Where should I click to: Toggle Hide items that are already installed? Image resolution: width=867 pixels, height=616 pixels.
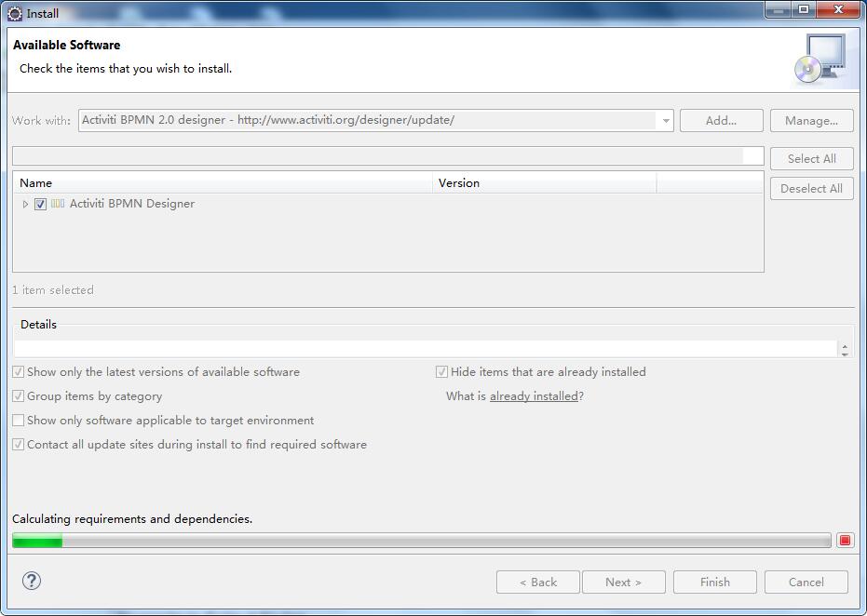[x=441, y=372]
